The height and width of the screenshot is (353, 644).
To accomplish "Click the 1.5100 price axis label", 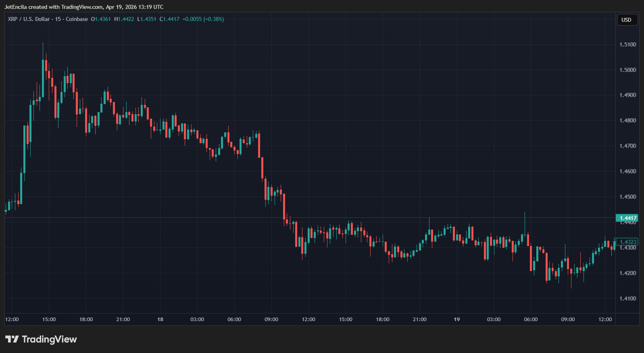I will (x=627, y=44).
